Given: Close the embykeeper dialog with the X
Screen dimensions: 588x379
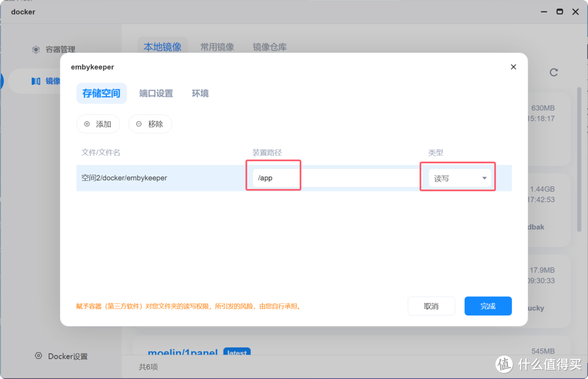Looking at the screenshot, I should click(513, 66).
